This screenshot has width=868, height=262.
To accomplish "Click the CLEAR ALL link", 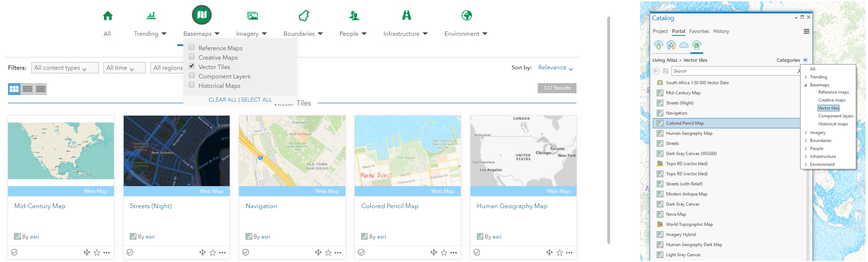I will [x=223, y=100].
